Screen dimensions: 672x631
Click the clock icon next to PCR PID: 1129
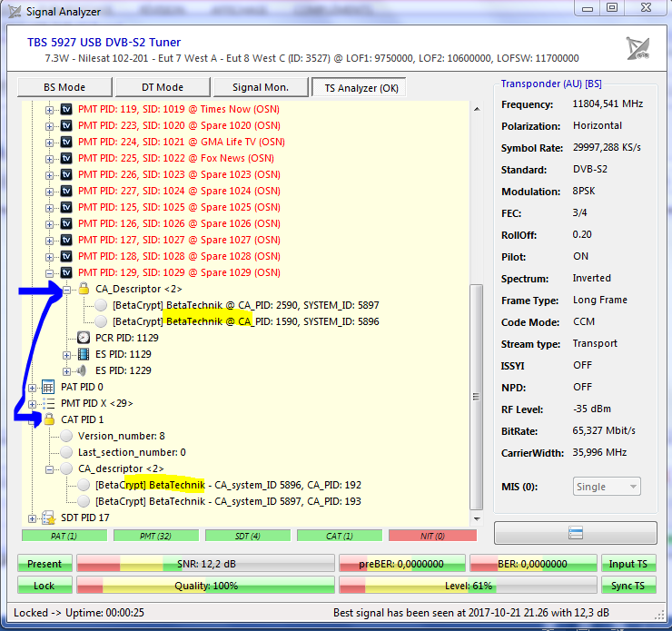click(83, 338)
